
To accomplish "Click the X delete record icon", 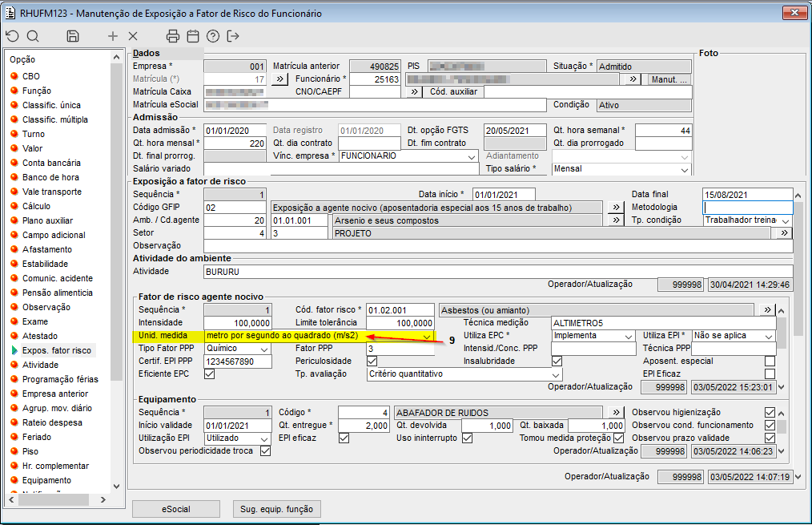I will pos(133,36).
